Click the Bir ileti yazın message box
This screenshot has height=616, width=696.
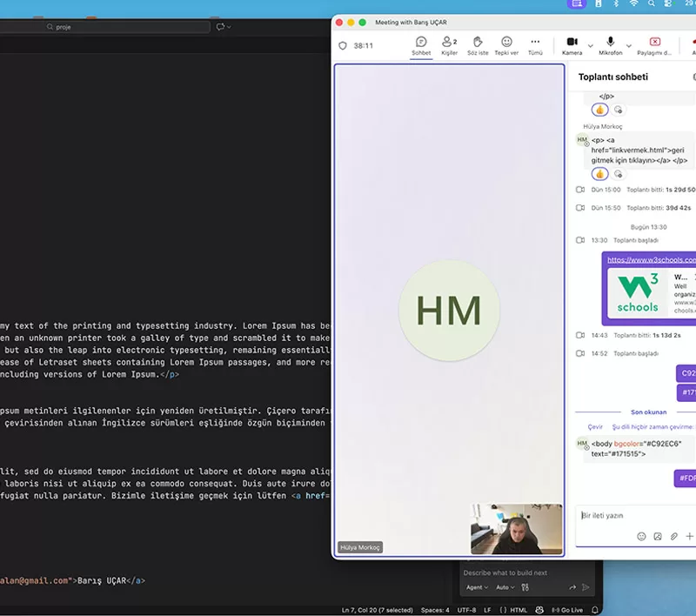pyautogui.click(x=637, y=516)
